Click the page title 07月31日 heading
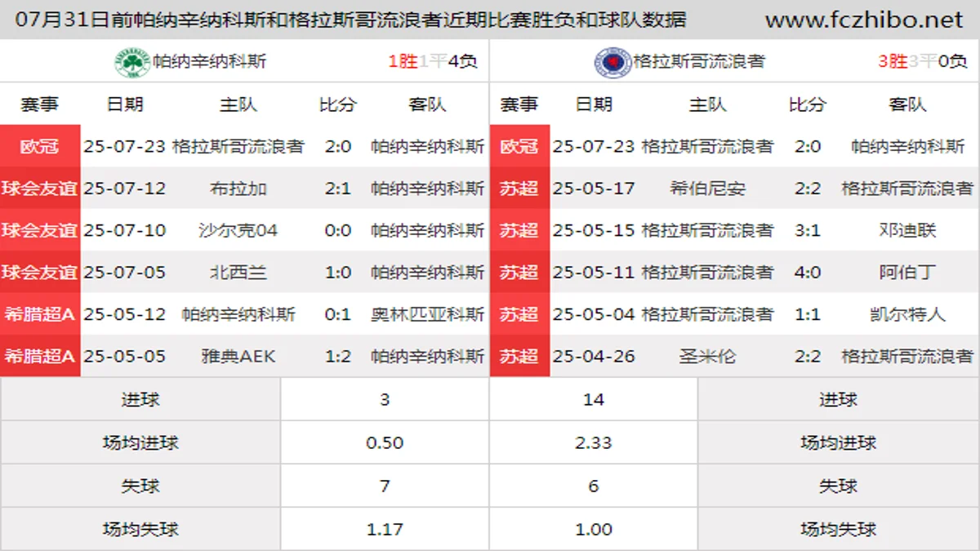The width and height of the screenshot is (980, 551). click(351, 20)
